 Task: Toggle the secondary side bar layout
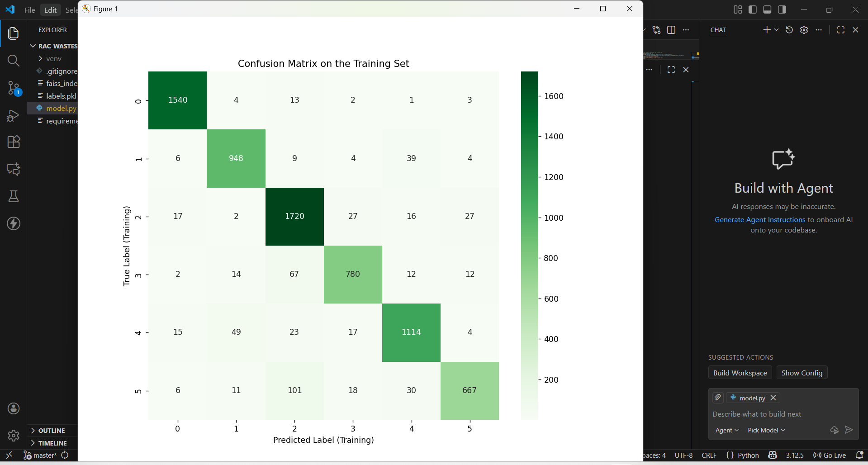pyautogui.click(x=782, y=9)
